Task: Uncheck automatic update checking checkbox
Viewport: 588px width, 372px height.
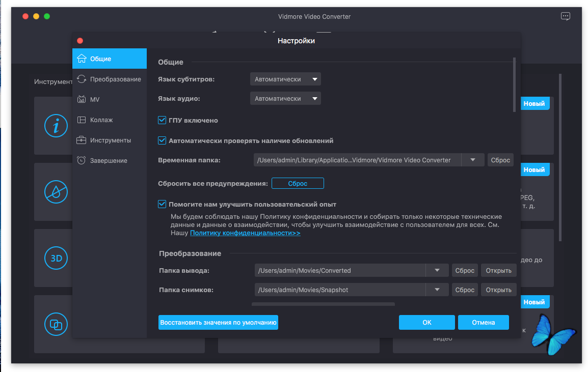Action: (x=162, y=140)
